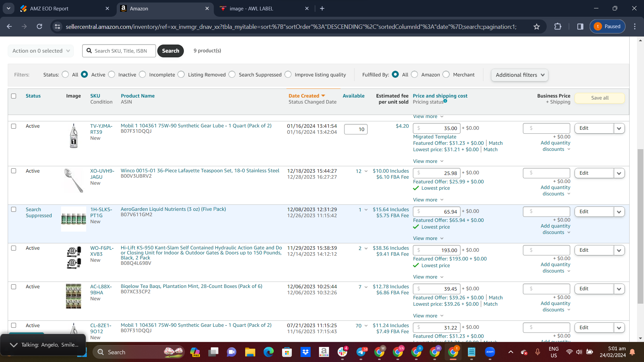The width and height of the screenshot is (644, 362).
Task: Open Edit dropdown arrow for Winco Teaspoon Set
Action: 619,173
